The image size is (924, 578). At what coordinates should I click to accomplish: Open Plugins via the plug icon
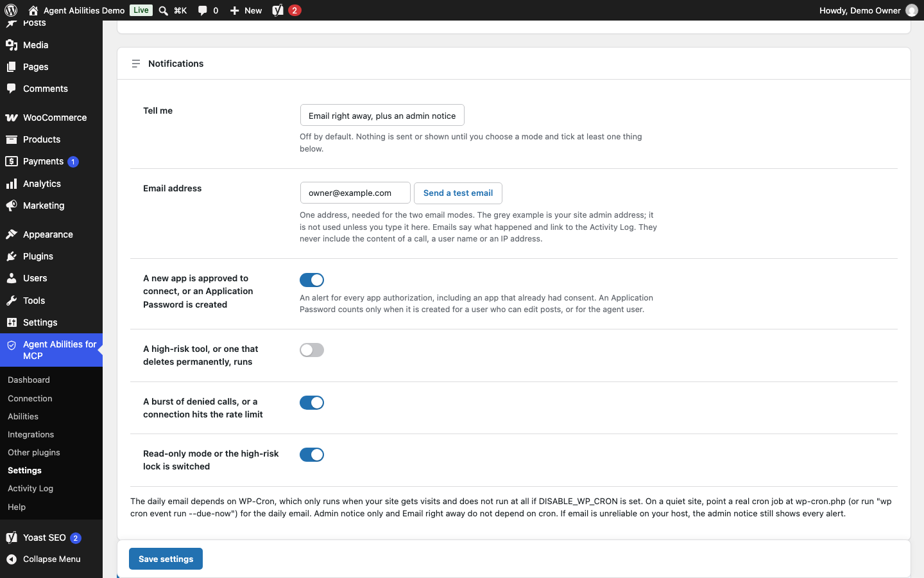point(12,256)
